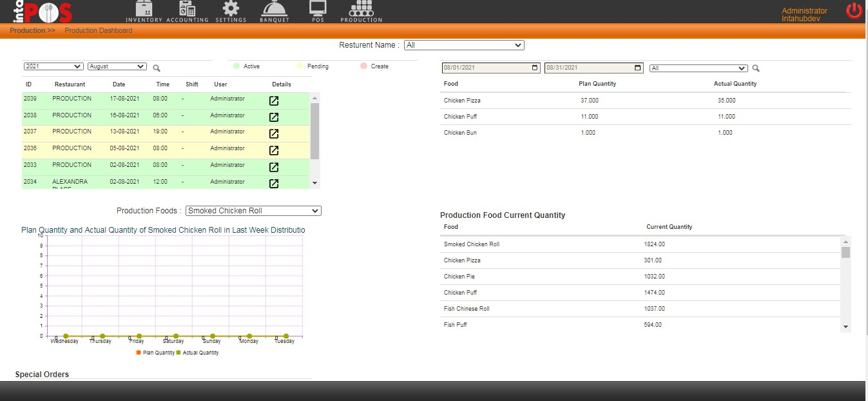Click the Production breadcrumb link
This screenshot has width=868, height=401.
point(32,30)
